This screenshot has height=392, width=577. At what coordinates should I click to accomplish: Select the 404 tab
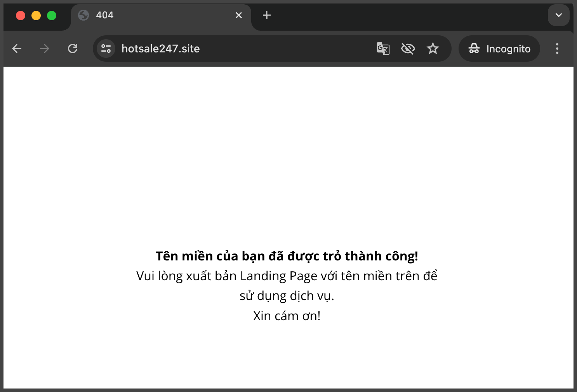(161, 16)
